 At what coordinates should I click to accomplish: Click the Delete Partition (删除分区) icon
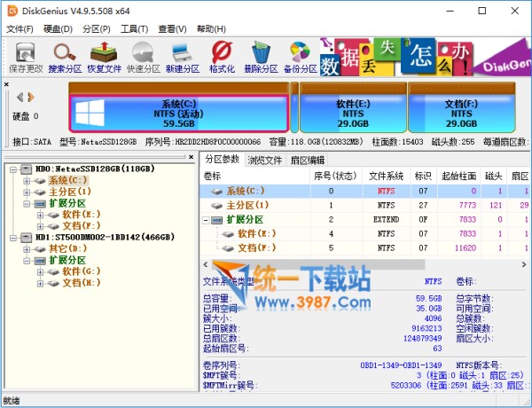coord(261,57)
